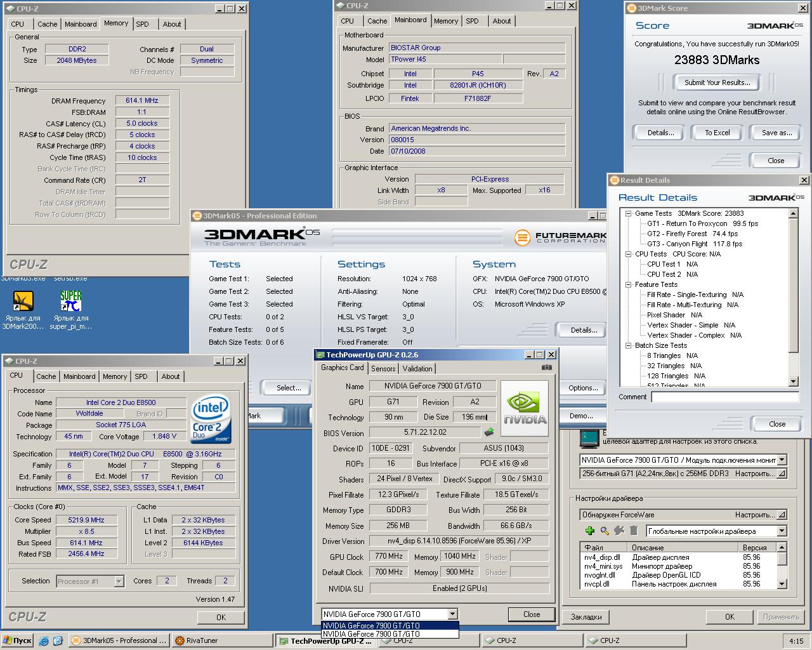Click the plug-in module icon in RivaTuner

point(619,531)
